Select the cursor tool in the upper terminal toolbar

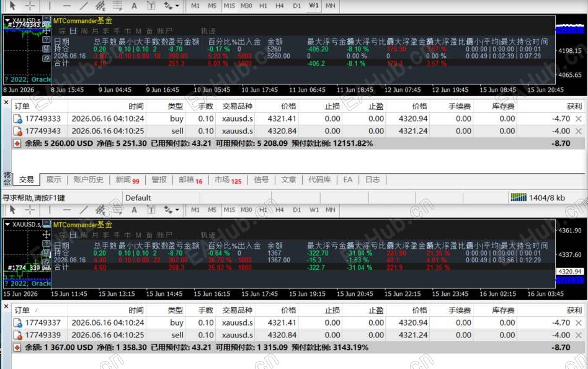[12, 6]
